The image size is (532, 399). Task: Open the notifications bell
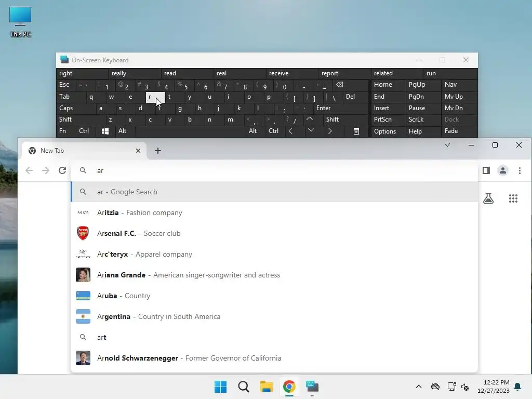pos(518,387)
